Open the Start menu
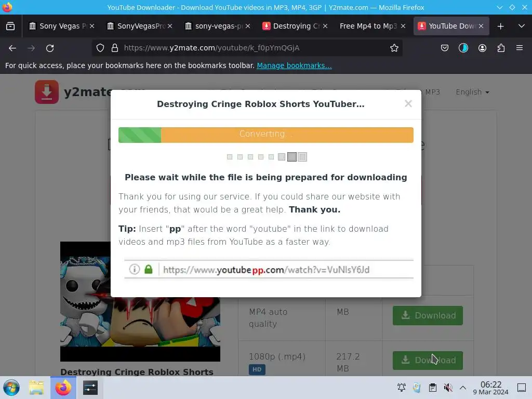This screenshot has height=399, width=532. (x=11, y=388)
